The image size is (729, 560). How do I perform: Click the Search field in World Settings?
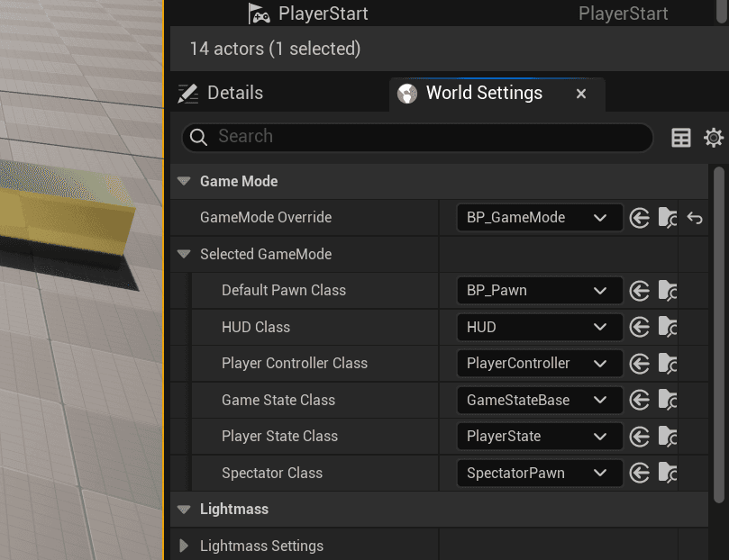click(x=424, y=137)
